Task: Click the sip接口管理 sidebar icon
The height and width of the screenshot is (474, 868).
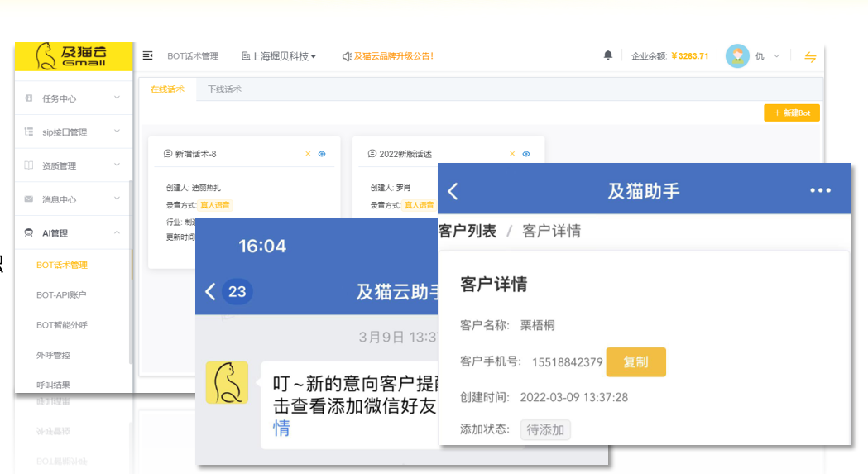Action: point(29,132)
